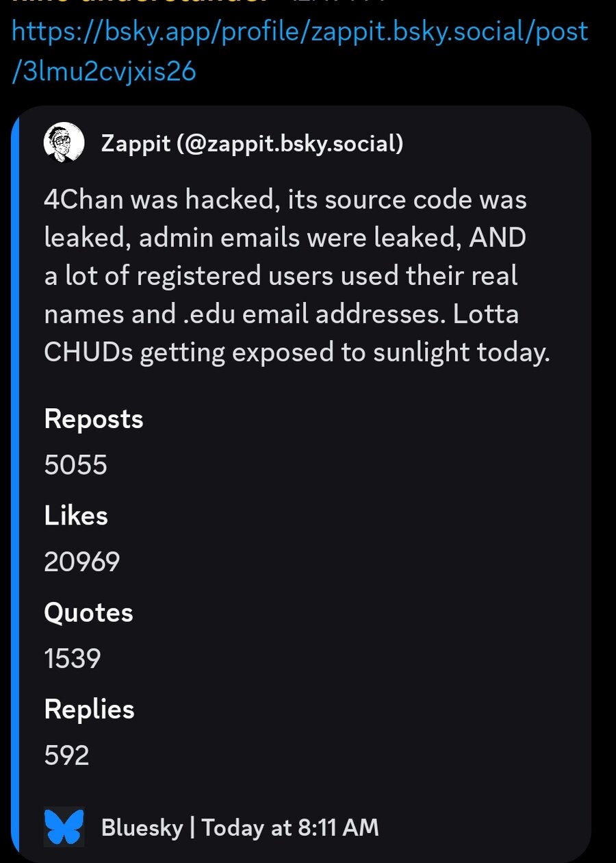Screen dimensions: 616x863
Task: Click the Bluesky footer text label
Action: coord(142,827)
